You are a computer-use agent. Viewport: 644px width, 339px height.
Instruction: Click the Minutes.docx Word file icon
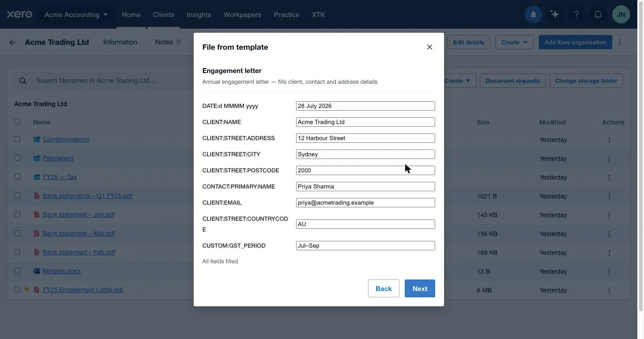[x=37, y=271]
